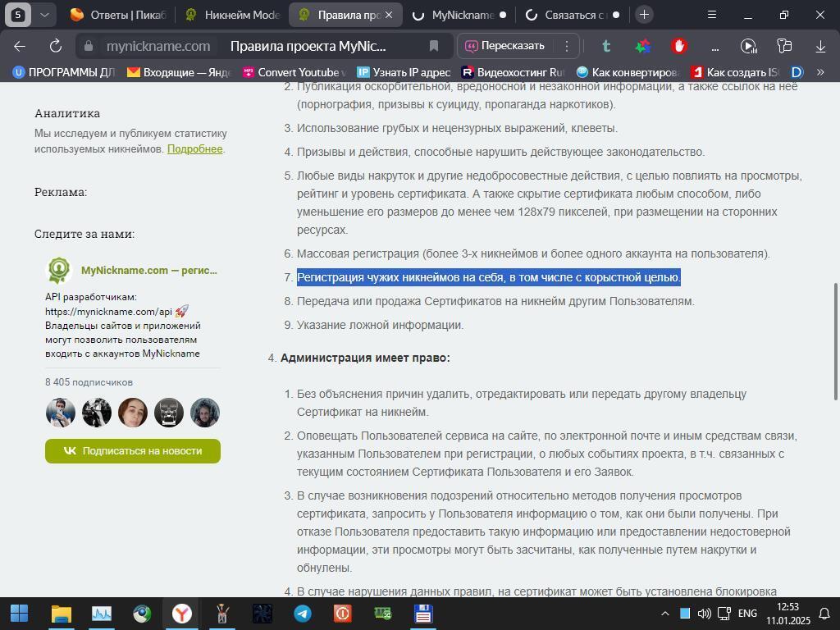The height and width of the screenshot is (630, 840).
Task: Switch to the Ответы | Пикабу tab
Action: tap(119, 15)
